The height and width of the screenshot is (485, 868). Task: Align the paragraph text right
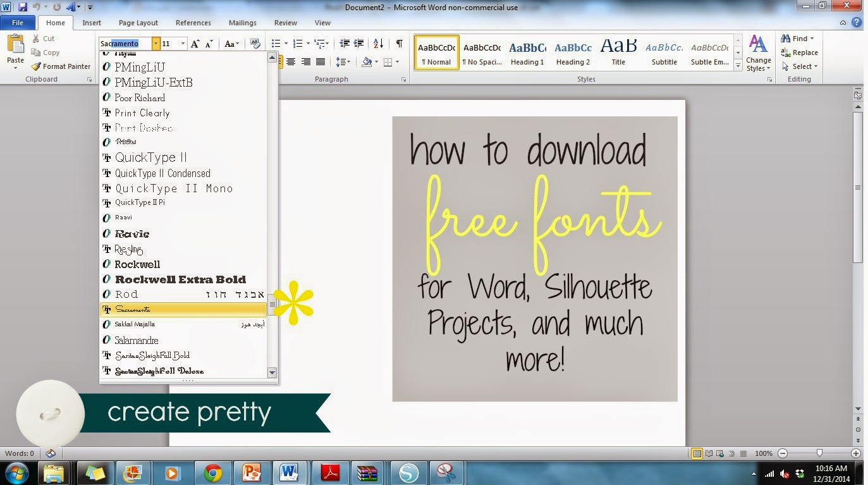pyautogui.click(x=306, y=62)
